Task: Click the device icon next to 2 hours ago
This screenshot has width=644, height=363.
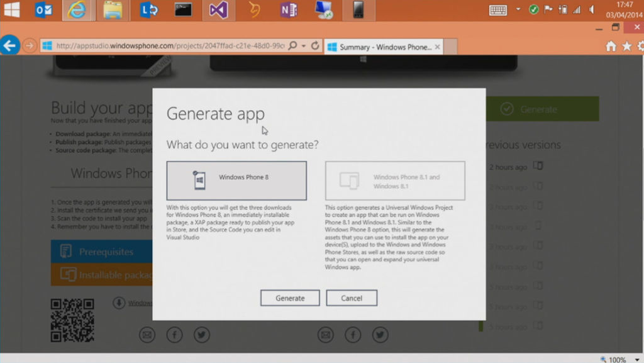Action: pos(538,166)
